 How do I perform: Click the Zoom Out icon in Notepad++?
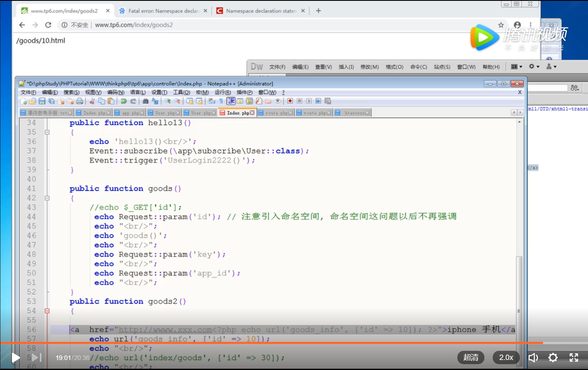(177, 101)
